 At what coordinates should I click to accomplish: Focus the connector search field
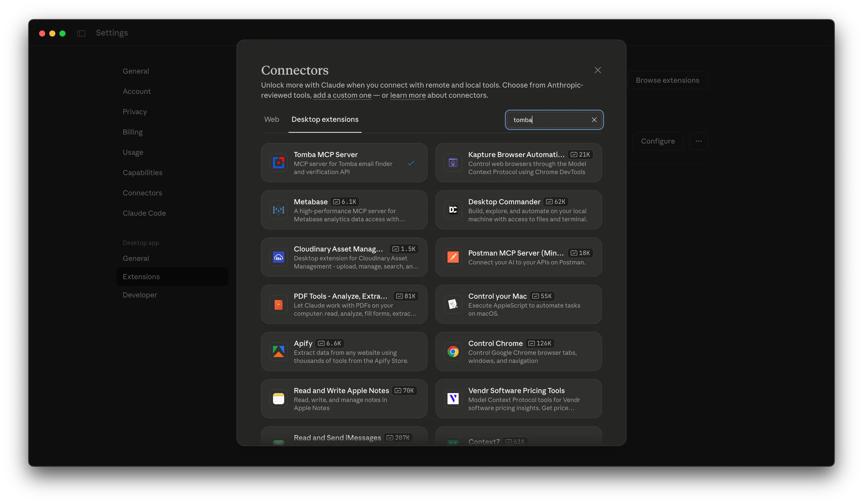(x=554, y=120)
